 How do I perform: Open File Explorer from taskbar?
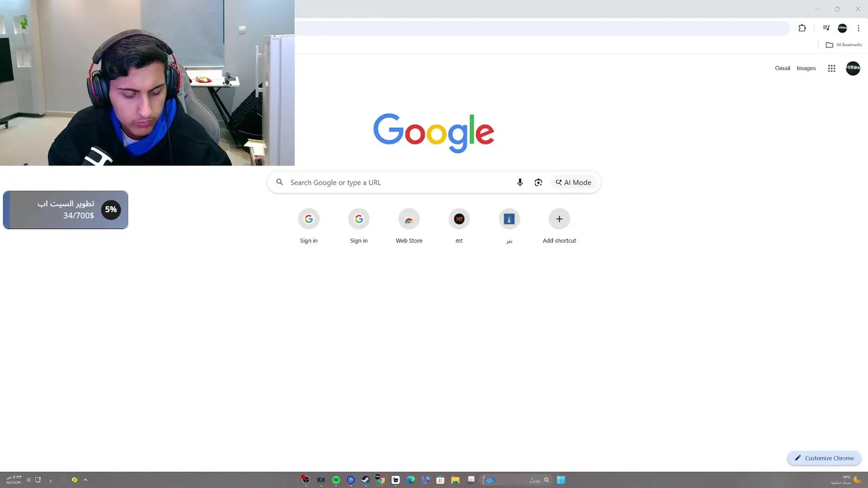(455, 480)
